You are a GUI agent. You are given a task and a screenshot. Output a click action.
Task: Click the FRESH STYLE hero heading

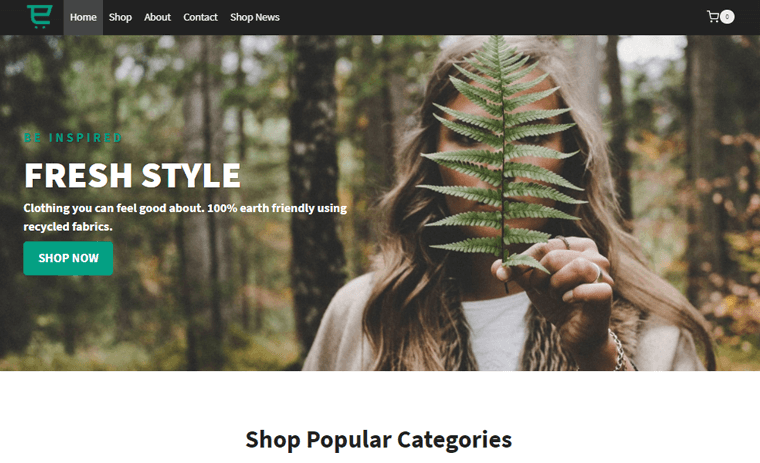(132, 175)
